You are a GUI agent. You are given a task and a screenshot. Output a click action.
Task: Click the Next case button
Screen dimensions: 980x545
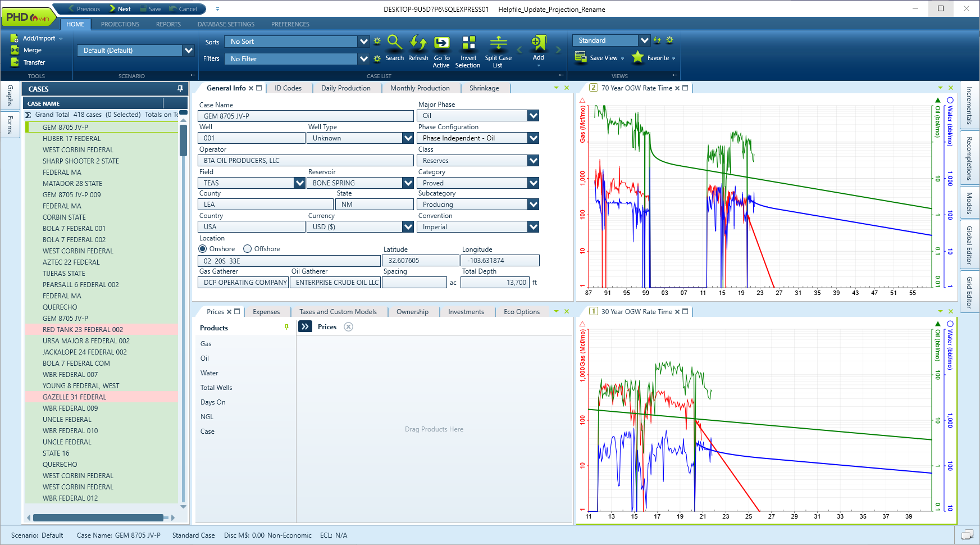[x=120, y=9]
